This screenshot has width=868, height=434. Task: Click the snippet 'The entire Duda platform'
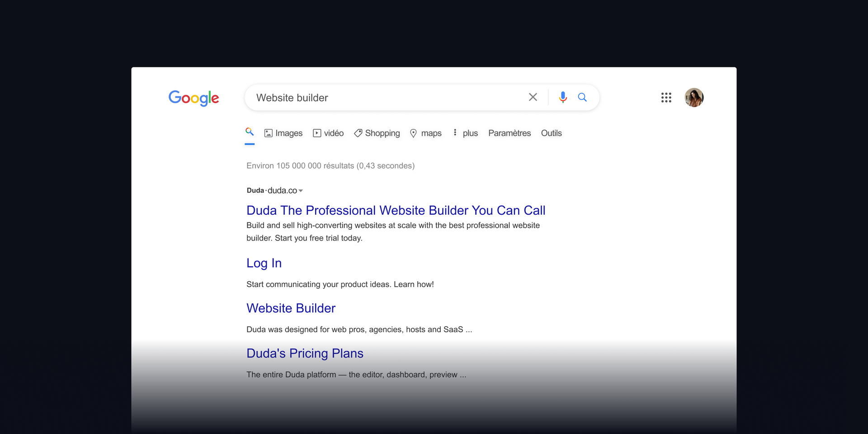pyautogui.click(x=292, y=375)
